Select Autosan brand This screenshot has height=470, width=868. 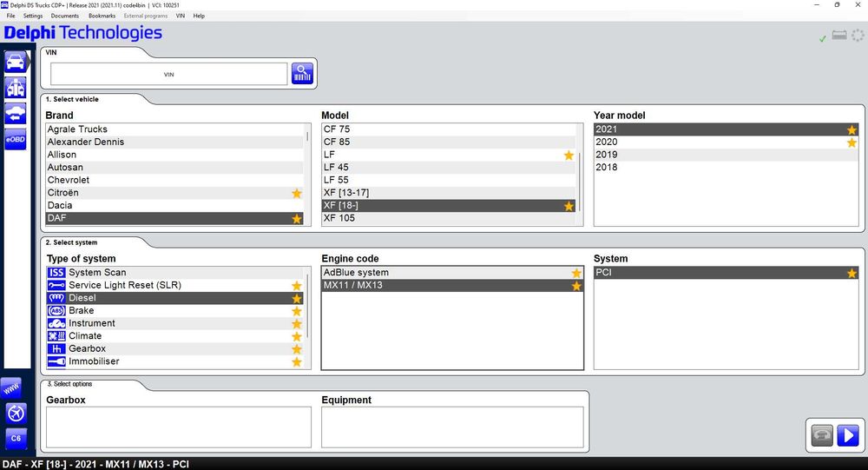pos(175,168)
